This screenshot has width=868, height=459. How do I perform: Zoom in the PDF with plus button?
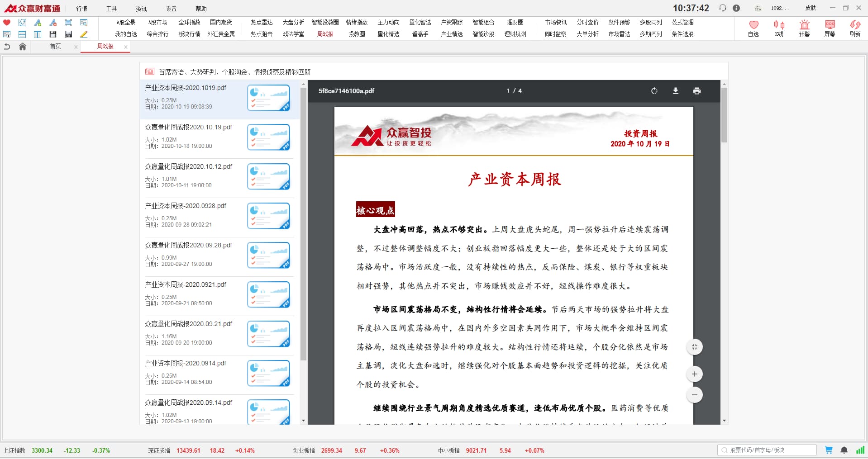695,374
